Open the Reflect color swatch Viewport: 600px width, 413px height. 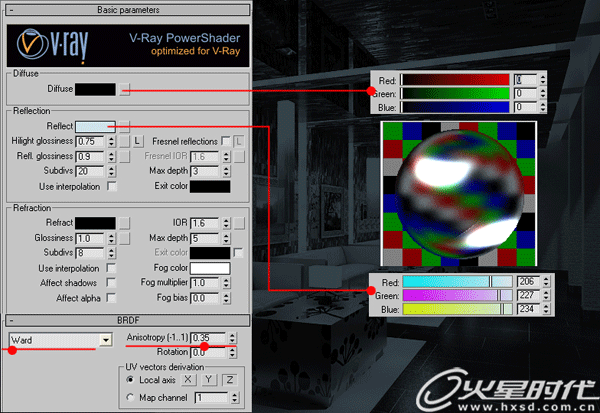(95, 127)
